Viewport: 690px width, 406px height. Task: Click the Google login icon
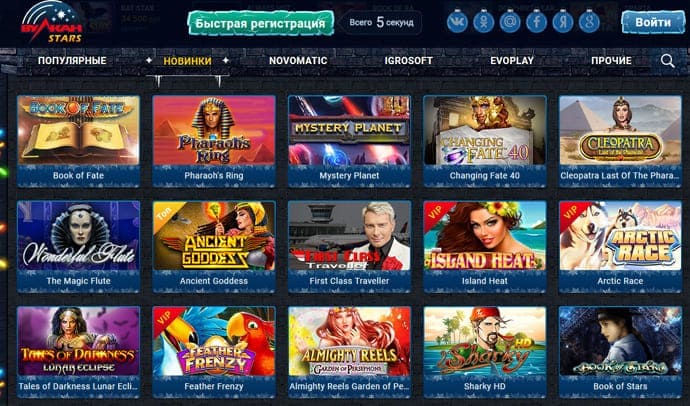point(589,22)
